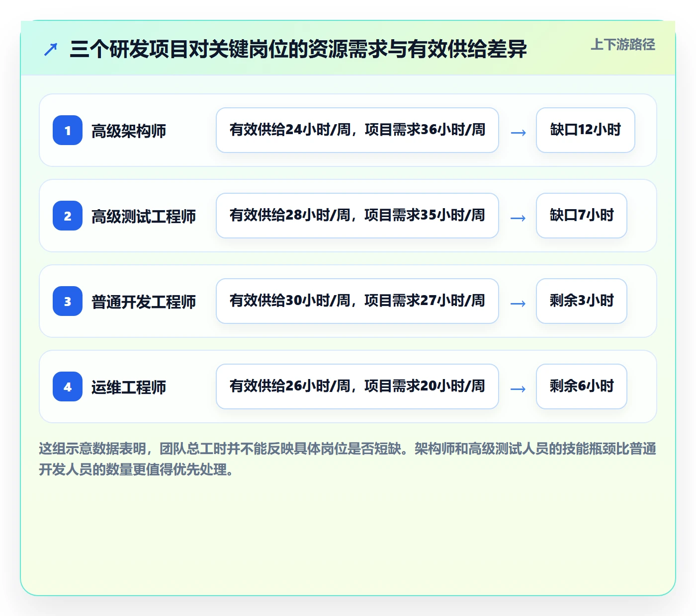Click the 剩余6小时 result box

582,386
